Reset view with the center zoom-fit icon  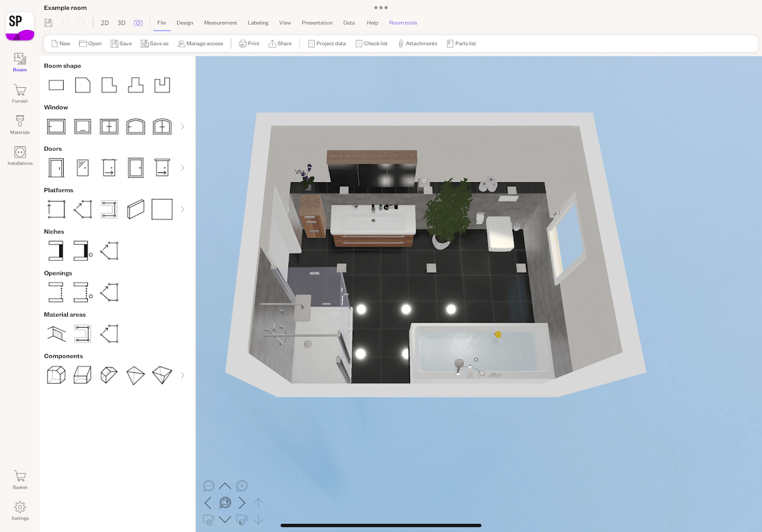click(225, 503)
